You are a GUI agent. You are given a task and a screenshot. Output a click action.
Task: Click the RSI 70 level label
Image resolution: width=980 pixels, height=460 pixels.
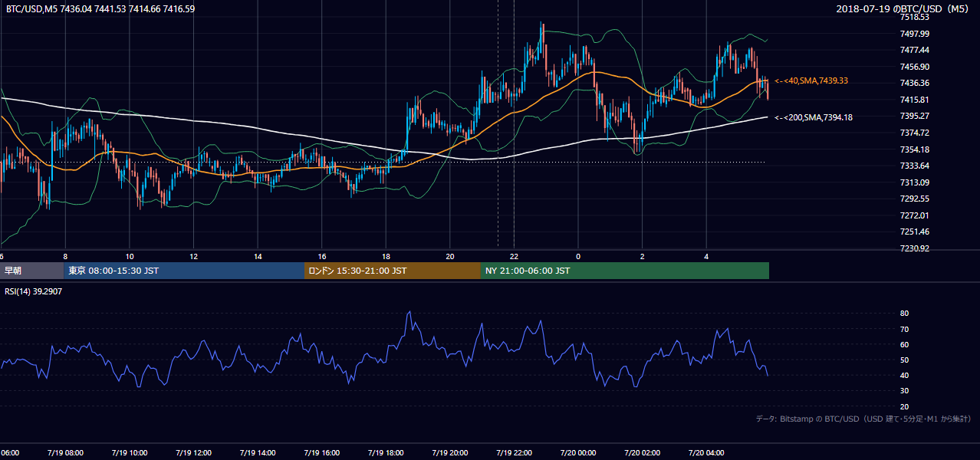pos(904,329)
